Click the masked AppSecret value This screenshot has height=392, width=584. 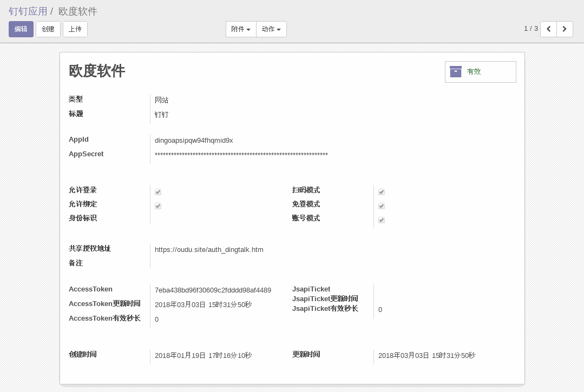[x=241, y=154]
